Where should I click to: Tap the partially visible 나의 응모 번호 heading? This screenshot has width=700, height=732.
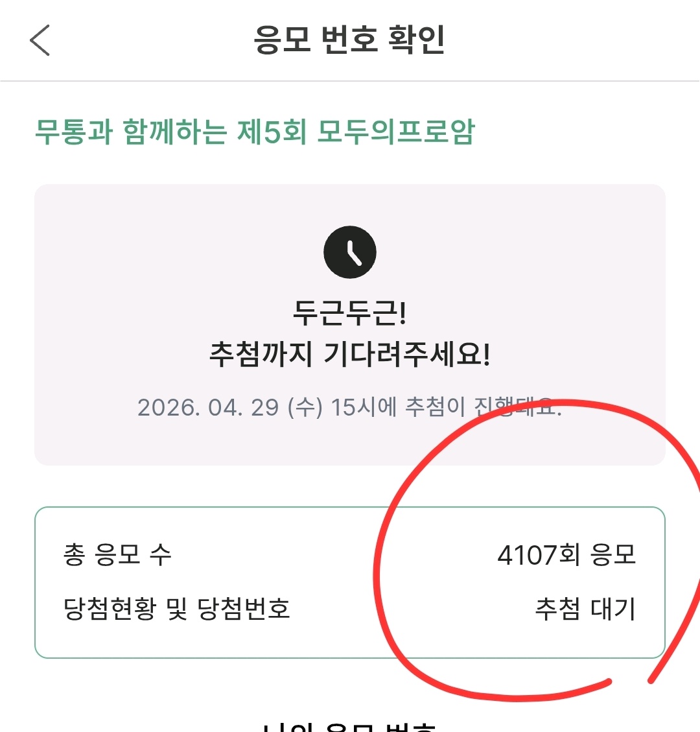(x=350, y=725)
